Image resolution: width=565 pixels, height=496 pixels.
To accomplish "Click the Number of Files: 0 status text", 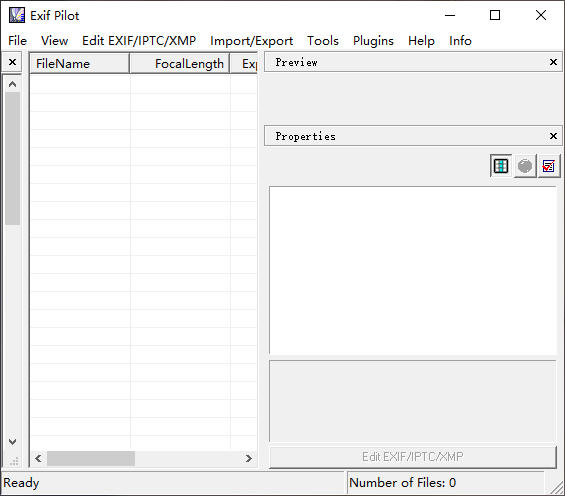I will [402, 483].
